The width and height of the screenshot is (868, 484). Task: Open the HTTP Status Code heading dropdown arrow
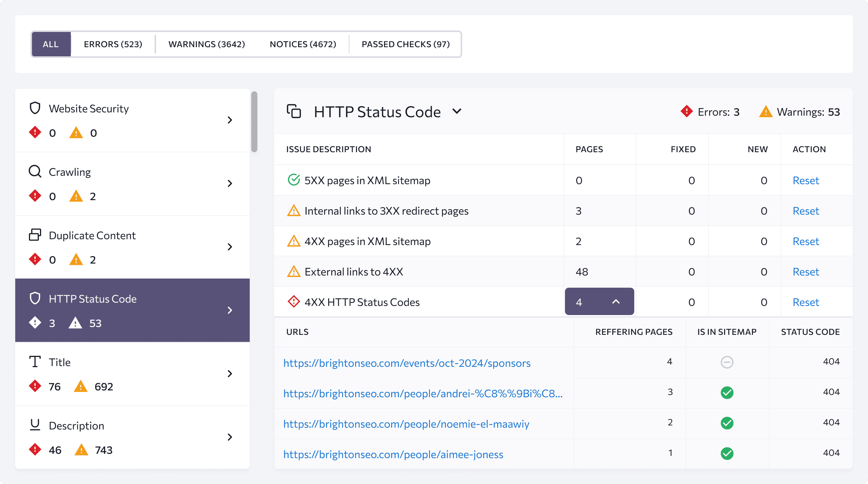tap(457, 111)
